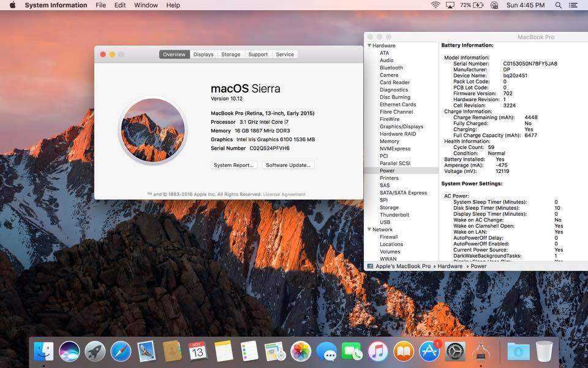Image resolution: width=588 pixels, height=368 pixels.
Task: Click the Wi-Fi status icon
Action: coord(435,6)
